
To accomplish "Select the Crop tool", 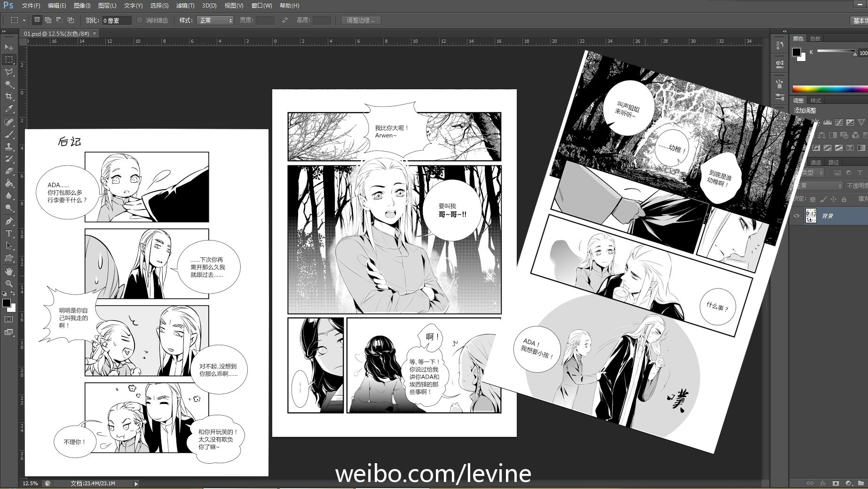I will [9, 96].
